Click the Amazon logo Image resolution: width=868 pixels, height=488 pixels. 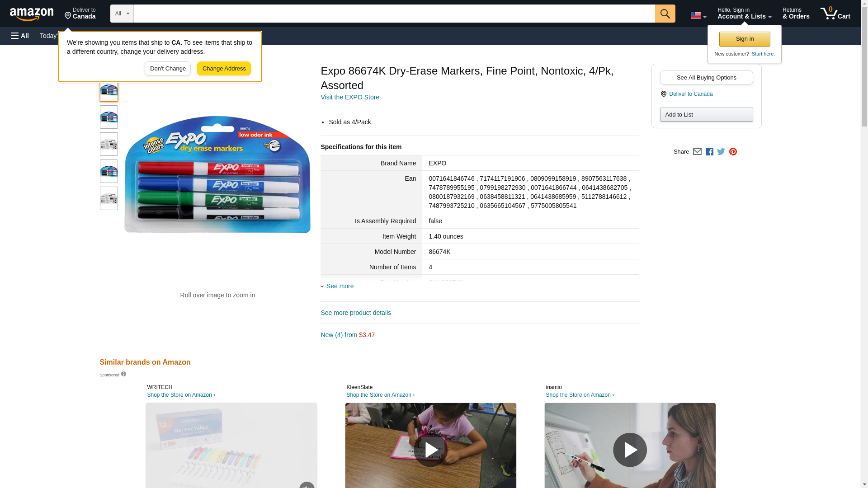click(32, 14)
